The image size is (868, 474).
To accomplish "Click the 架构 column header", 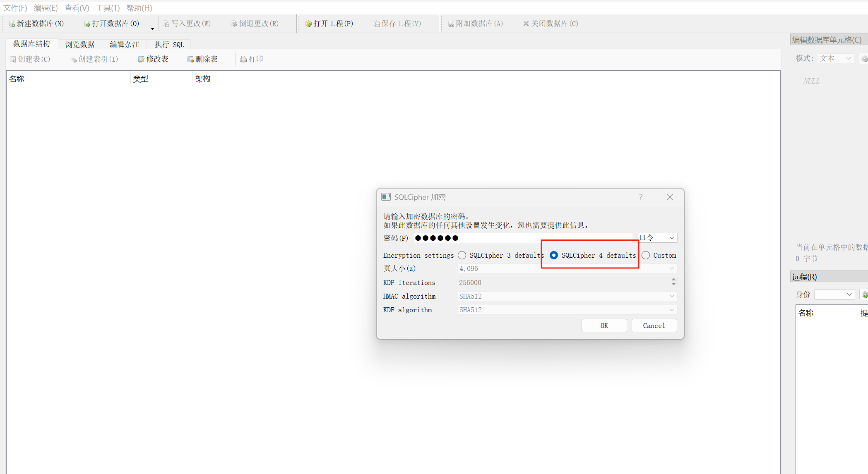I will 486,79.
